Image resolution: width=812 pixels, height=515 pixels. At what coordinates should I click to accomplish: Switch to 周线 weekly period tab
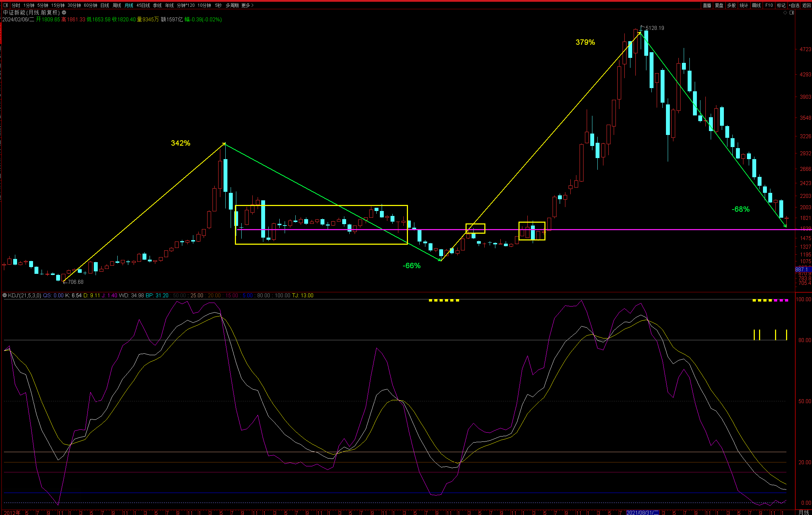[117, 5]
